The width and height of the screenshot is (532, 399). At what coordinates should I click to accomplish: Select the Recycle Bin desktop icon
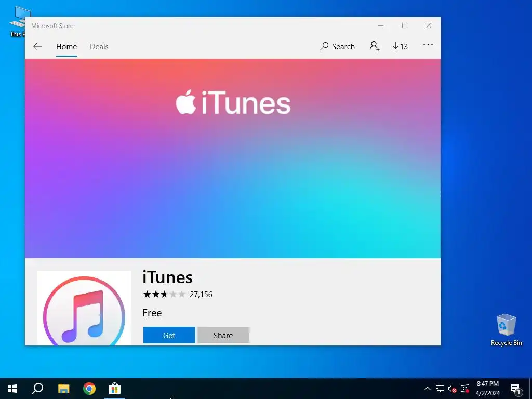tap(506, 330)
